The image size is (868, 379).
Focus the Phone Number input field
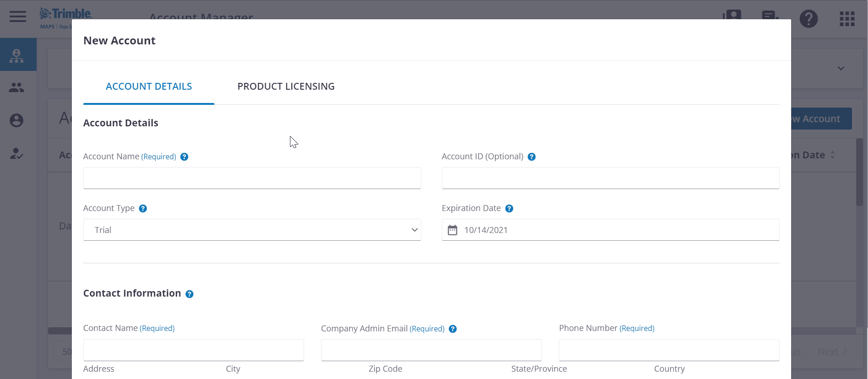[669, 350]
